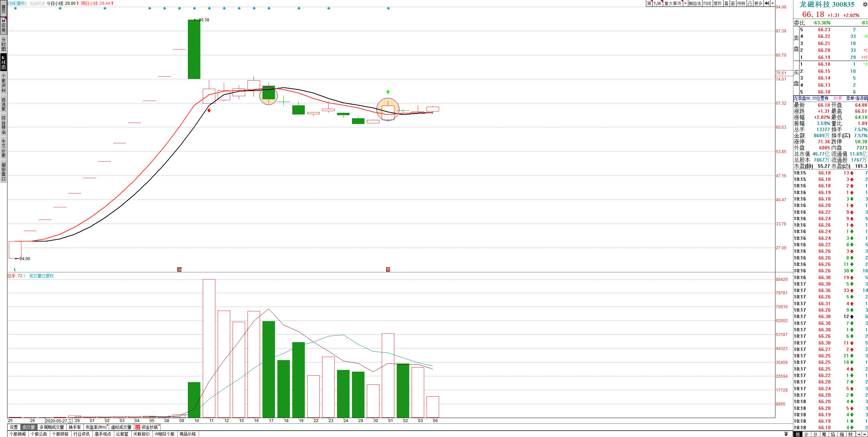Click the 预测 forecast button
This screenshot has height=437, width=868.
[x=741, y=3]
